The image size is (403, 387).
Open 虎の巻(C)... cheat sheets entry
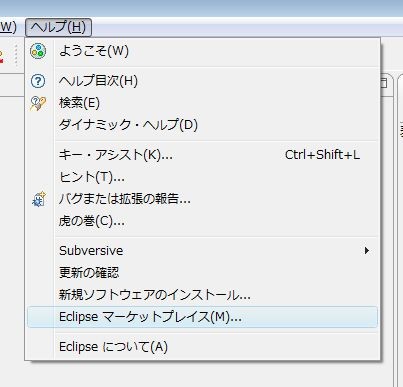click(203, 221)
